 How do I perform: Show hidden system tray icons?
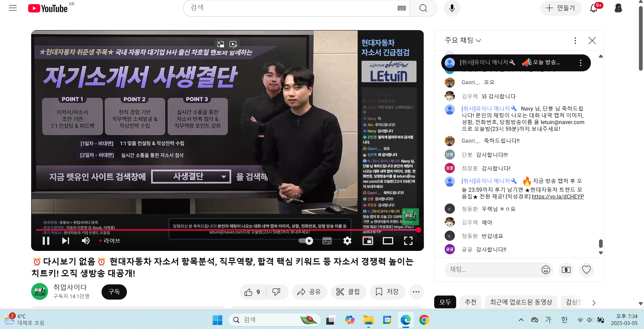click(x=521, y=320)
